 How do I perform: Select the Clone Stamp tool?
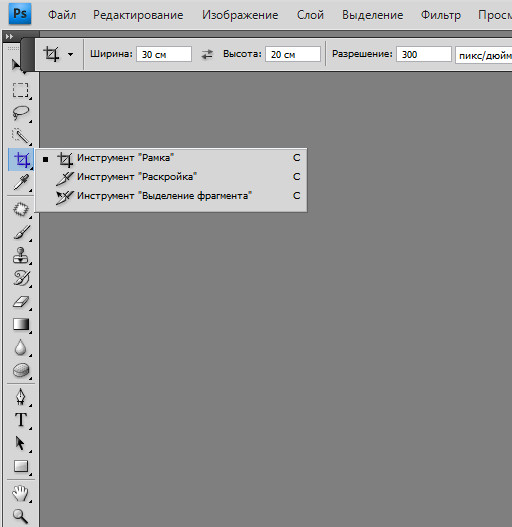21,255
